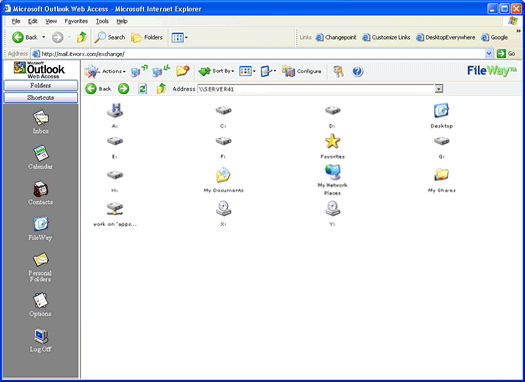Click the FileWay green forward arrow

[124, 89]
